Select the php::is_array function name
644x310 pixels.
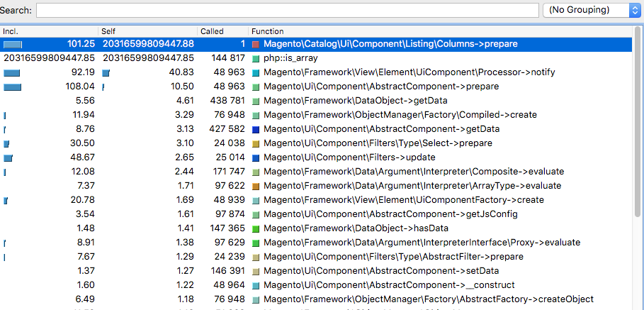(x=290, y=58)
